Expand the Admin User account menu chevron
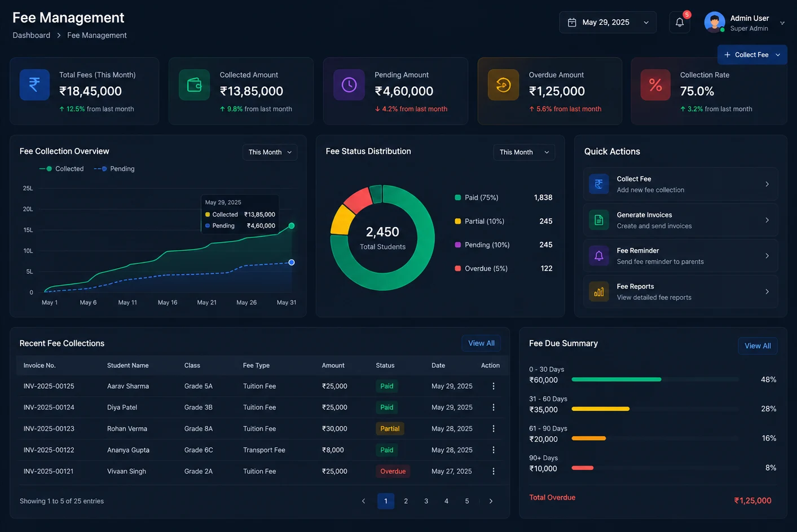The image size is (797, 532). pos(782,23)
